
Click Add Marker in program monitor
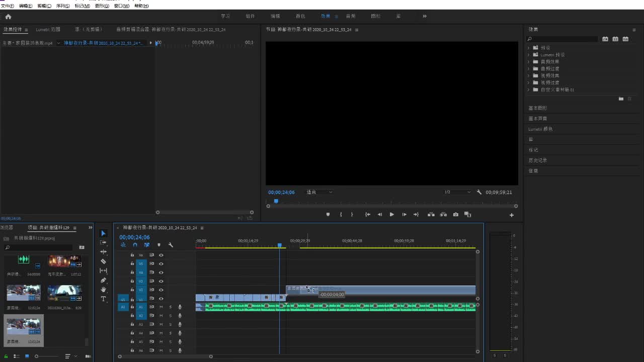pyautogui.click(x=328, y=215)
